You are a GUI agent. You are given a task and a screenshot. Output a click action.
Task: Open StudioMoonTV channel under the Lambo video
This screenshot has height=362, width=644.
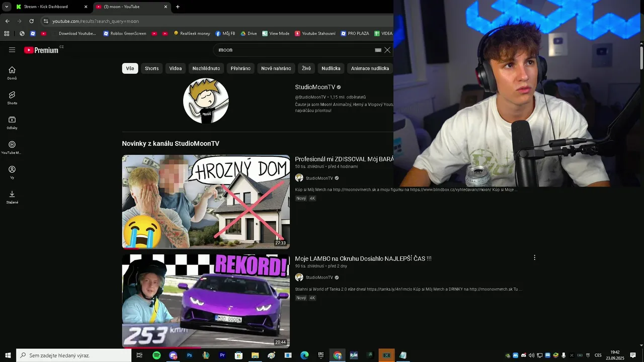(x=319, y=278)
